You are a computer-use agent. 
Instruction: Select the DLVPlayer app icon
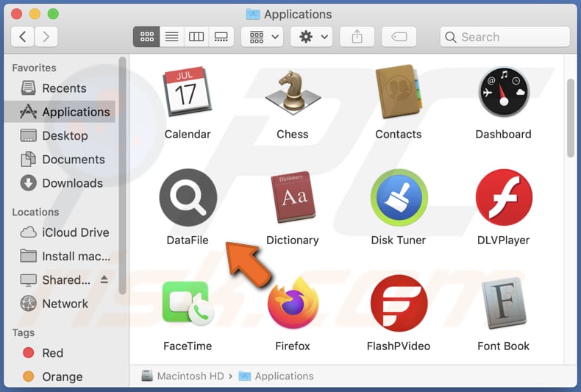click(504, 198)
